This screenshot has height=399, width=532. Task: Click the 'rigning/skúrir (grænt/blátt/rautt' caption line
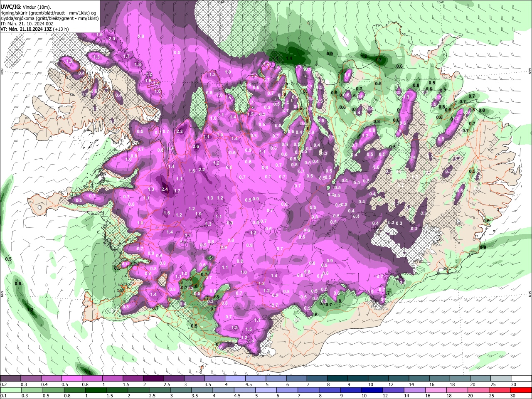tap(49, 12)
